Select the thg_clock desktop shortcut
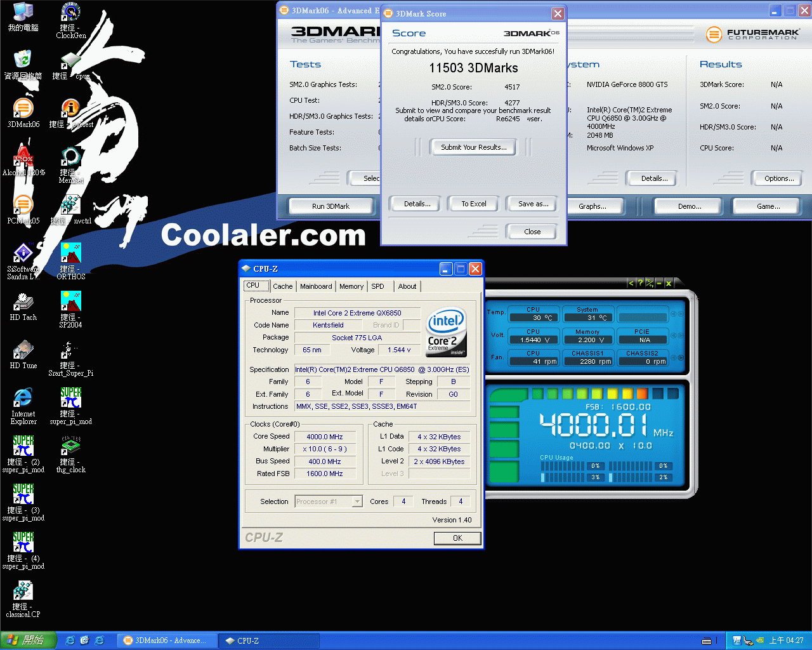 (x=71, y=454)
